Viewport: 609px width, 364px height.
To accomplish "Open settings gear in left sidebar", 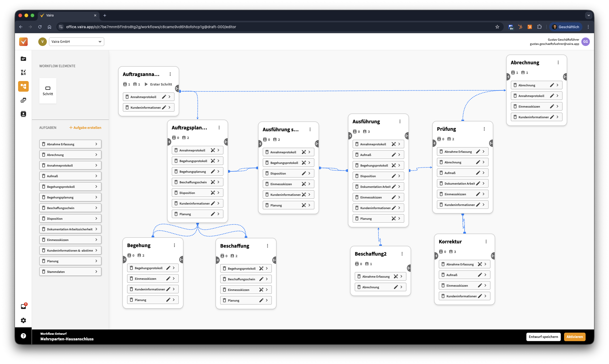I will coord(23,320).
